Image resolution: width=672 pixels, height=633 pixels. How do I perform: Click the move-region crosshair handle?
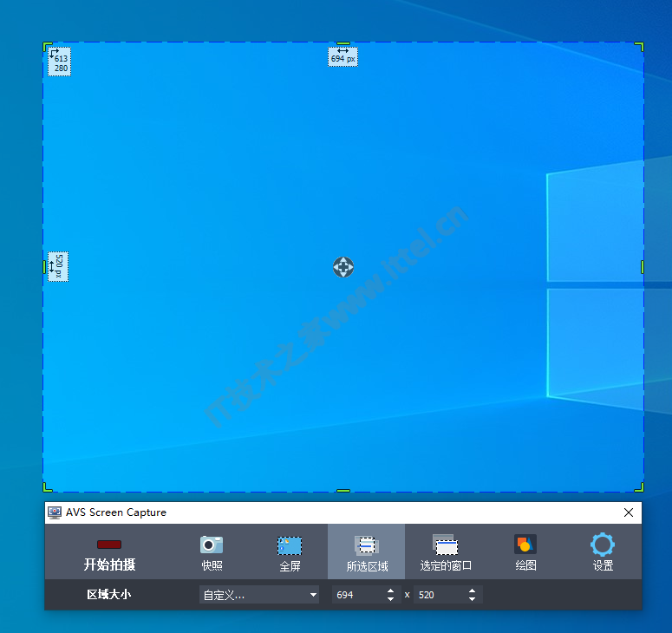tap(343, 267)
